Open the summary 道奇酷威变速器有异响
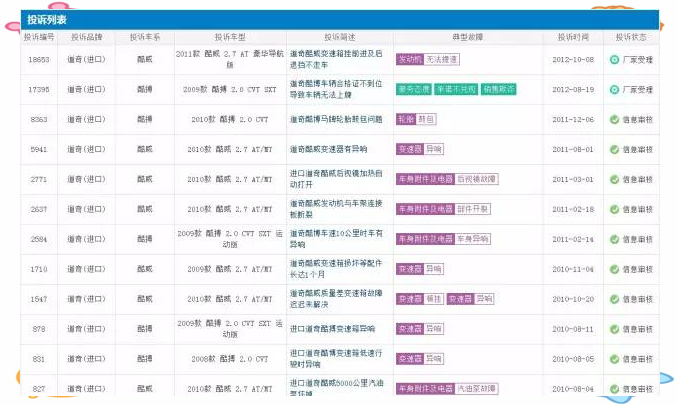677x405 pixels. pyautogui.click(x=328, y=149)
